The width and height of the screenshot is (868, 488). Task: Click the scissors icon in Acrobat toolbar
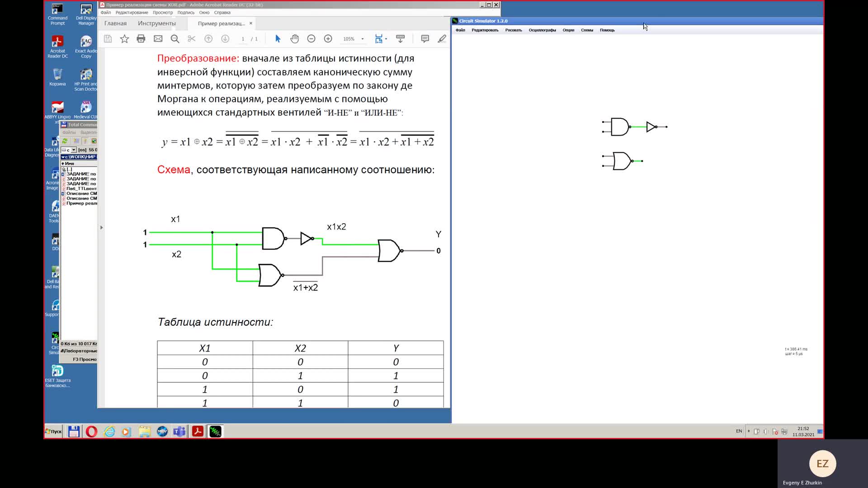192,39
